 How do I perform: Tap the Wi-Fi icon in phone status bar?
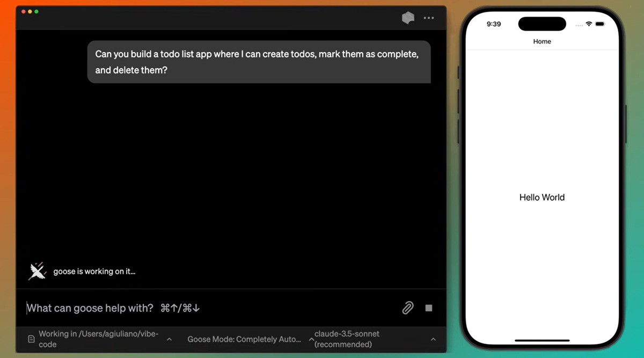click(589, 24)
